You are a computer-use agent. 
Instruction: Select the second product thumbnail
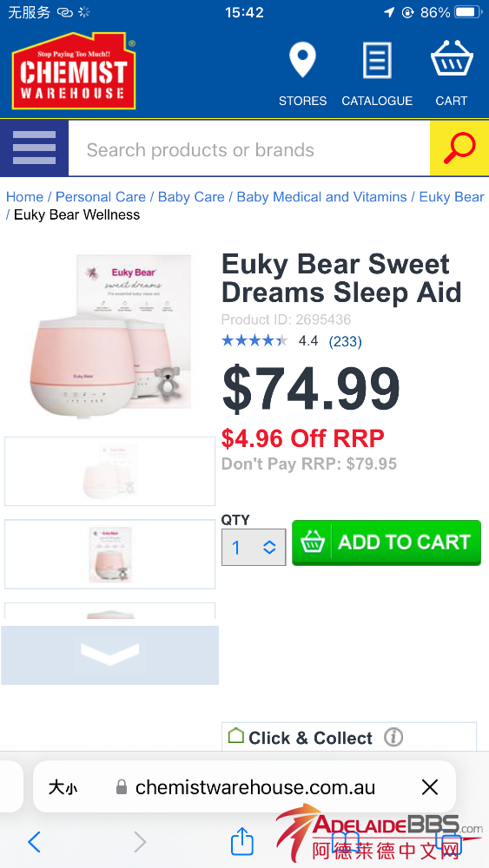pos(109,554)
